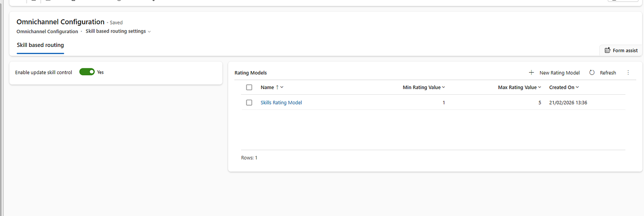
Task: Refresh the Rating Models grid
Action: click(603, 73)
